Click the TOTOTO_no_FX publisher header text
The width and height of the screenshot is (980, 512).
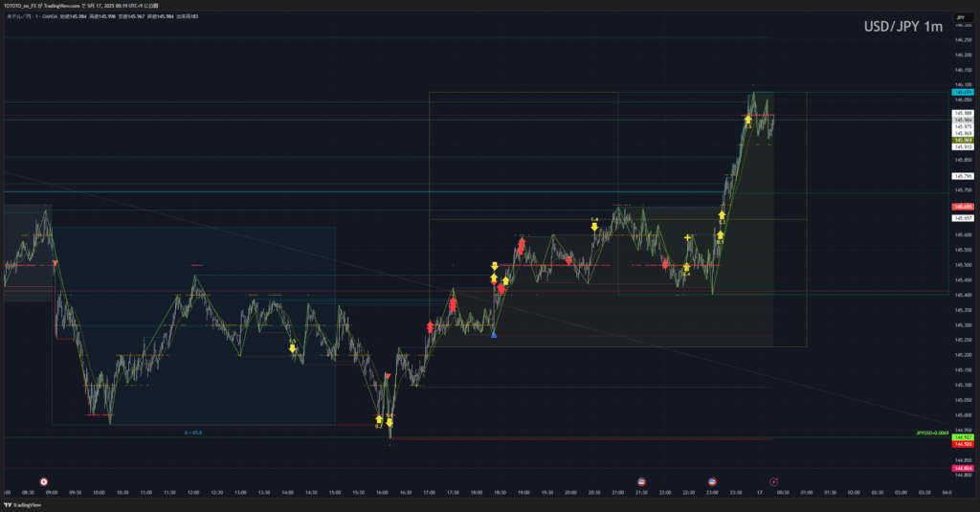coord(81,6)
